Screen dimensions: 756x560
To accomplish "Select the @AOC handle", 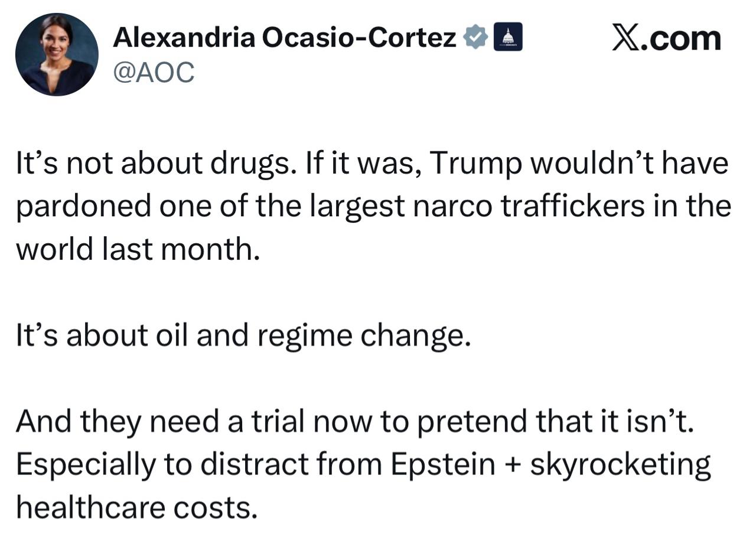I will click(x=154, y=73).
